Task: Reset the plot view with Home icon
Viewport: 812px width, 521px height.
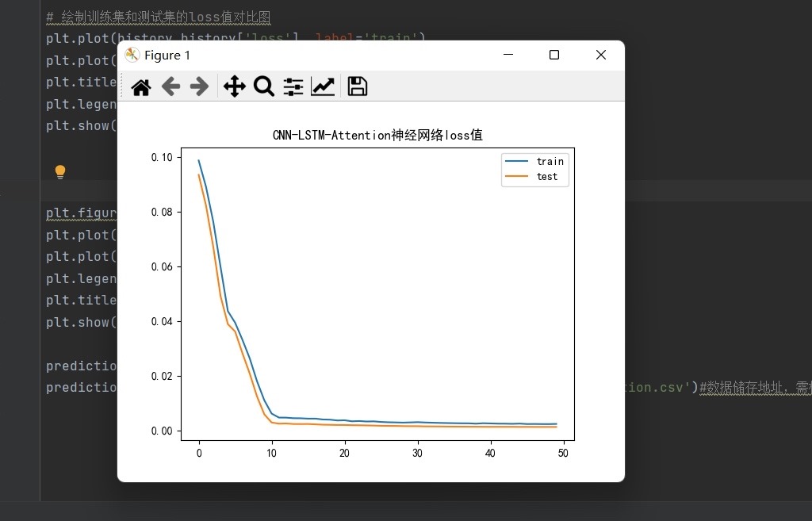Action: click(141, 87)
